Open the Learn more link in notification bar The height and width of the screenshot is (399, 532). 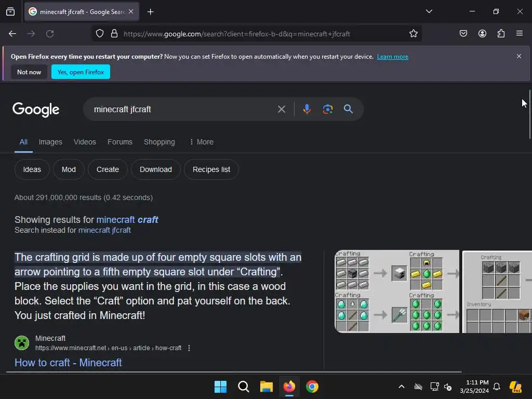tap(393, 57)
